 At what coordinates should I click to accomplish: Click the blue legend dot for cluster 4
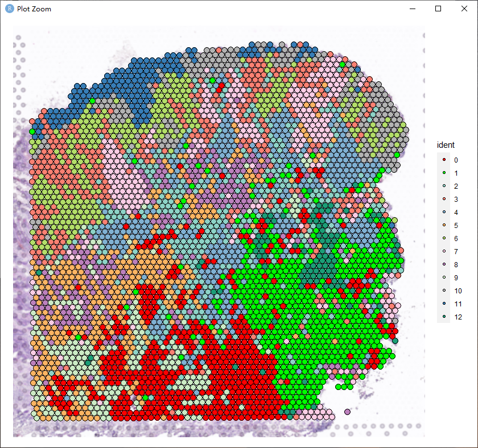coord(444,212)
